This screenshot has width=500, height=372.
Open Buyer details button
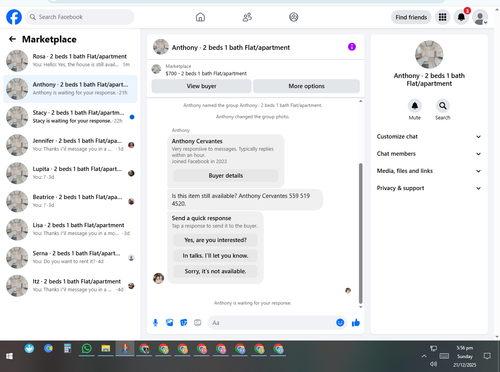pos(226,176)
